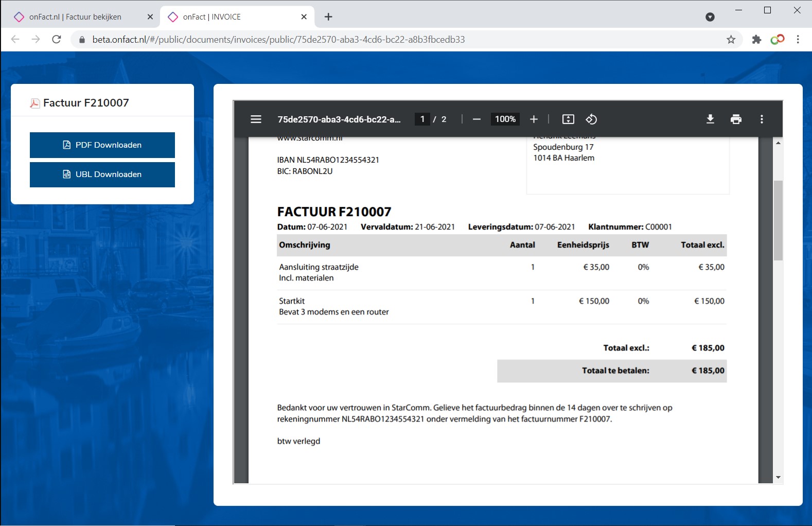Click the PDF page number field
The image size is (812, 526).
click(422, 119)
